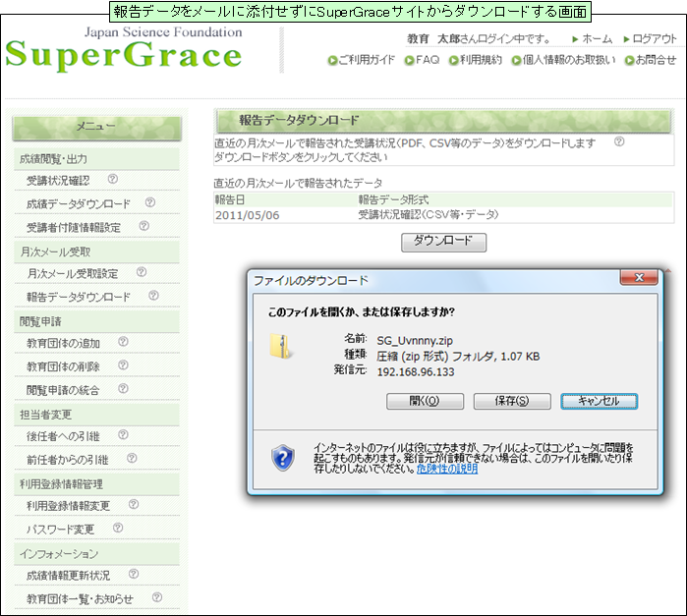Viewport: 687px width, 616px height.
Task: Click report date 2011/05/06 cell
Action: pos(247,215)
